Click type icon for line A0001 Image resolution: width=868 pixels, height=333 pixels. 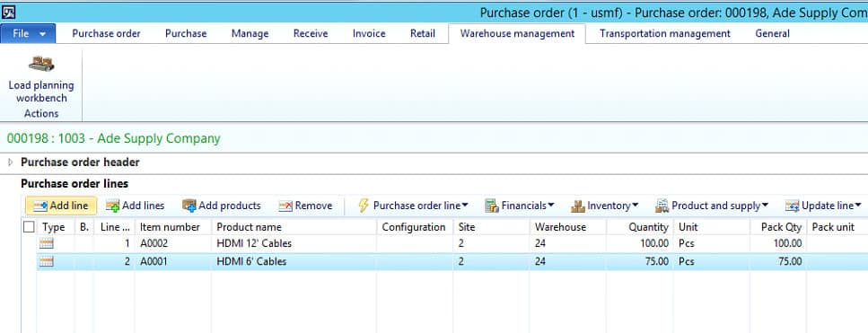[47, 262]
